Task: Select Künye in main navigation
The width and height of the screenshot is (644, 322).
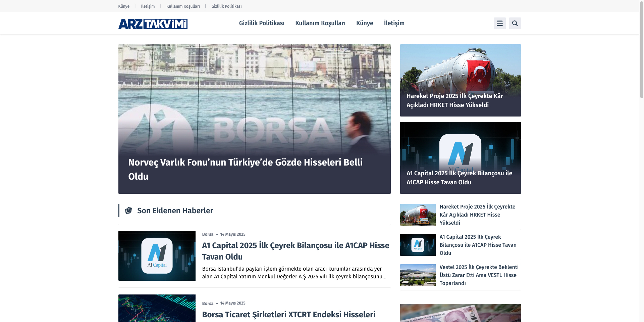Action: tap(365, 23)
